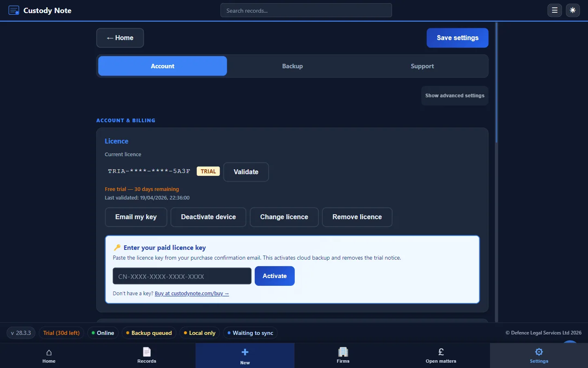Click Deactivate device
Viewport: 588px width, 368px height.
tap(208, 217)
